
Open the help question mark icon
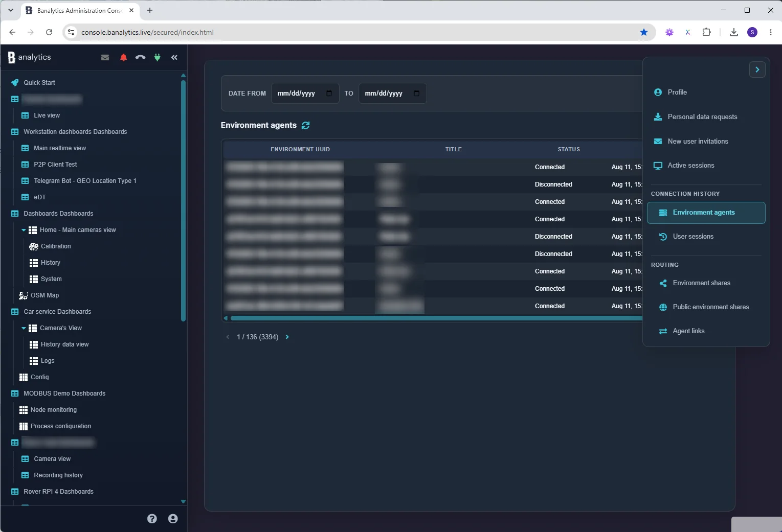point(152,519)
